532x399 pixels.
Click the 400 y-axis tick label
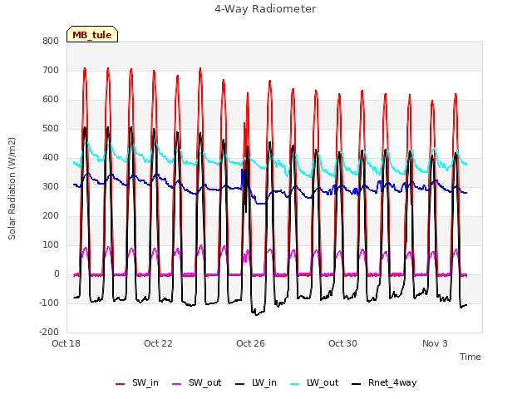click(51, 158)
